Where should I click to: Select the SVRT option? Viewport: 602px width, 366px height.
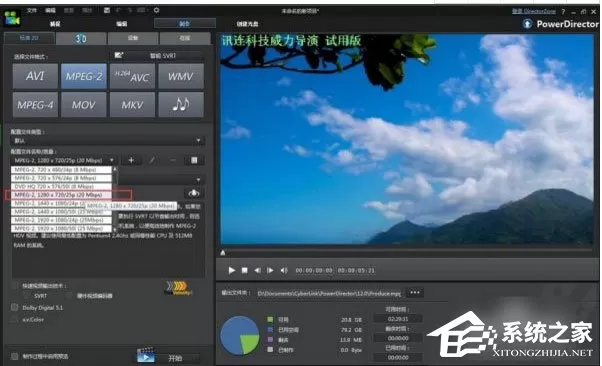point(27,296)
